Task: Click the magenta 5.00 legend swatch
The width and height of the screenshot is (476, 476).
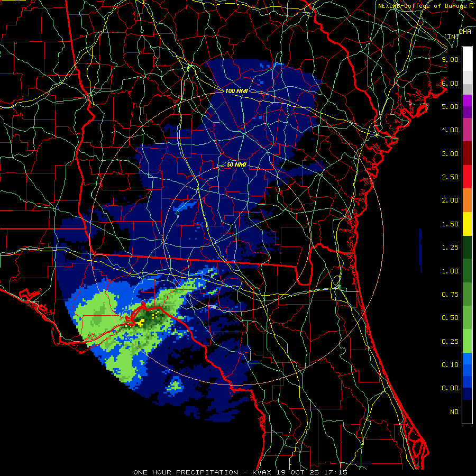Action: 467,100
